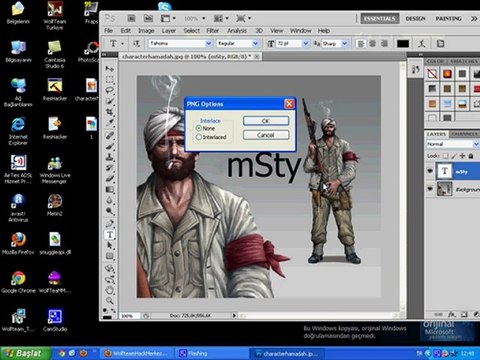Open the File menu
Viewport: 480px width, 360px height.
108,31
